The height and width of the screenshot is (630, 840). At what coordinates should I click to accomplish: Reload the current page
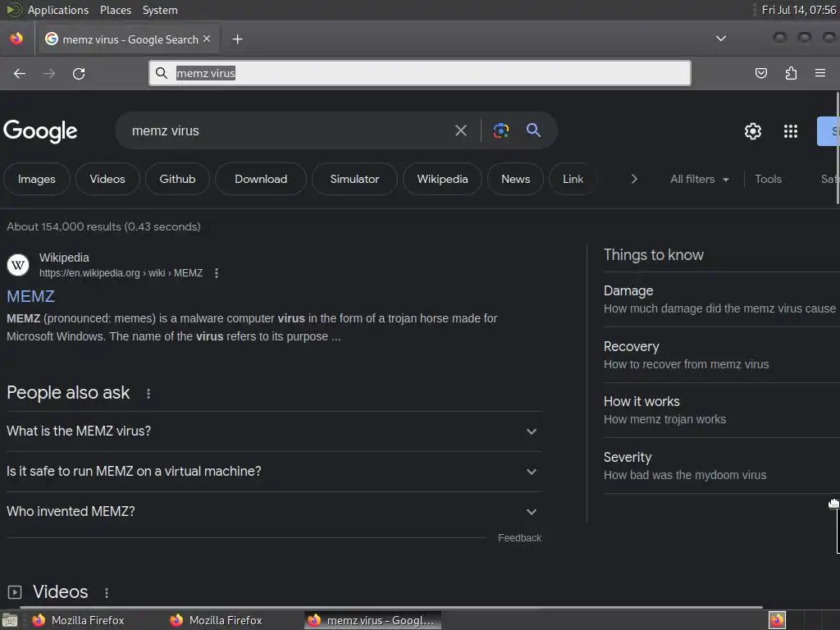pos(79,73)
